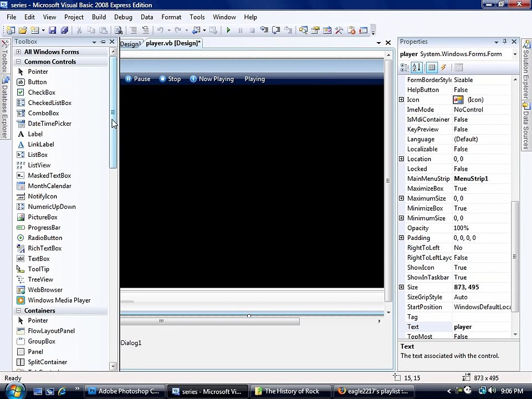Click the Step Out toolbar icon
532x399 pixels.
pos(288,30)
